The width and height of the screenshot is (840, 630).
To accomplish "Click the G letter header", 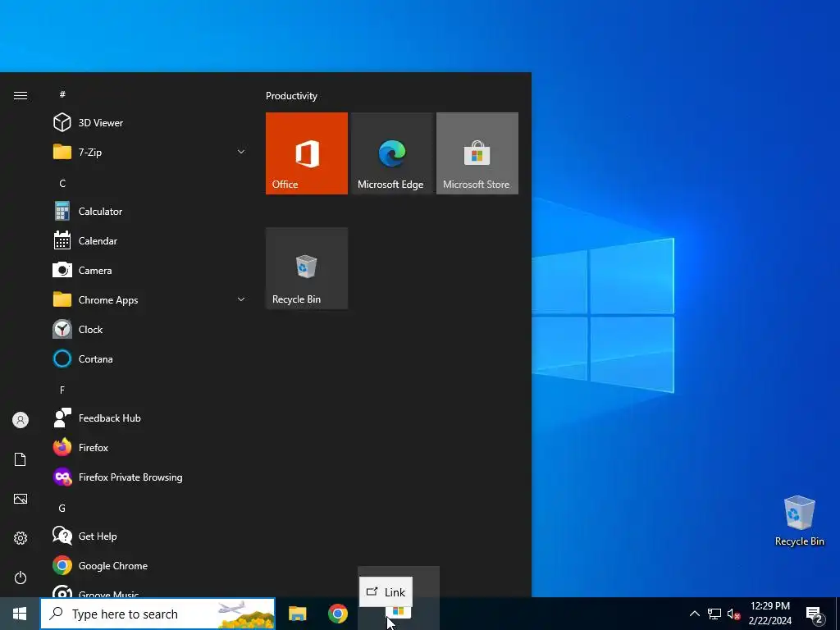I will tap(62, 508).
